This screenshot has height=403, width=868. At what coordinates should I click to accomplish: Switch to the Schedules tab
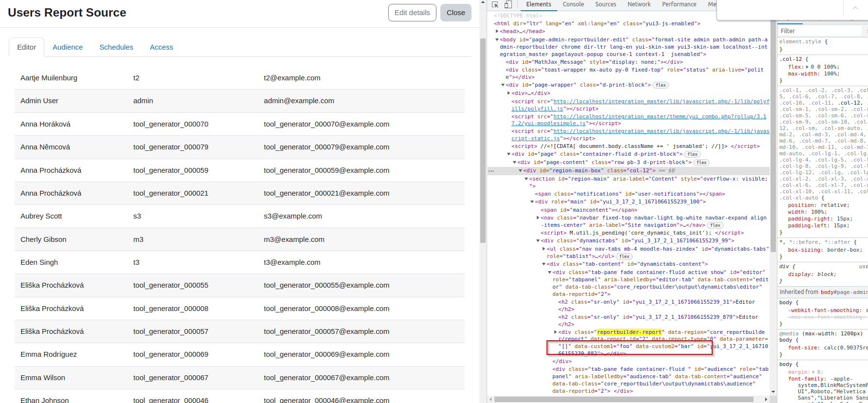[x=116, y=47]
